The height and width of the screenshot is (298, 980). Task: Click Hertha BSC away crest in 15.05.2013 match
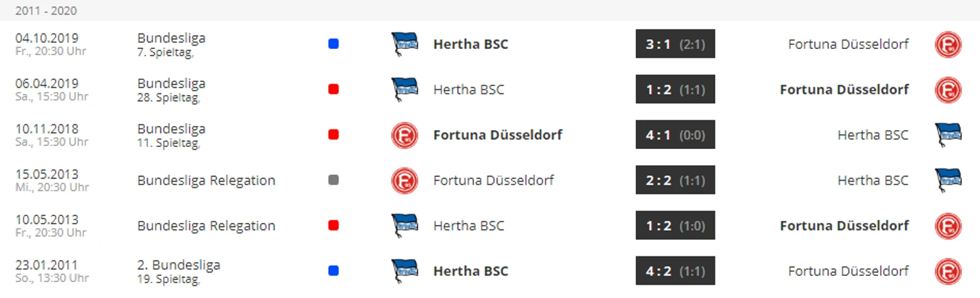948,180
